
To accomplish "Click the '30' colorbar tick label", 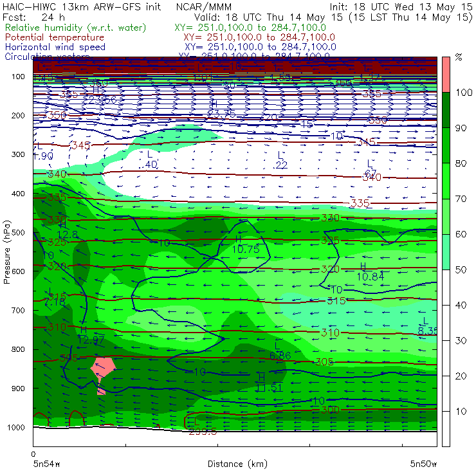I will [x=461, y=341].
